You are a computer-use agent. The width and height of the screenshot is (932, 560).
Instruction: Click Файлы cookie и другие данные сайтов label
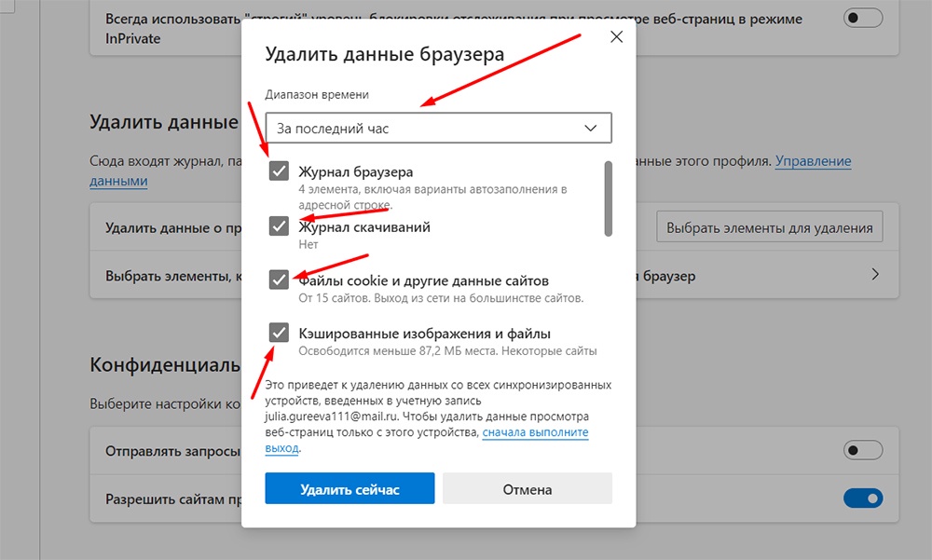coord(423,280)
